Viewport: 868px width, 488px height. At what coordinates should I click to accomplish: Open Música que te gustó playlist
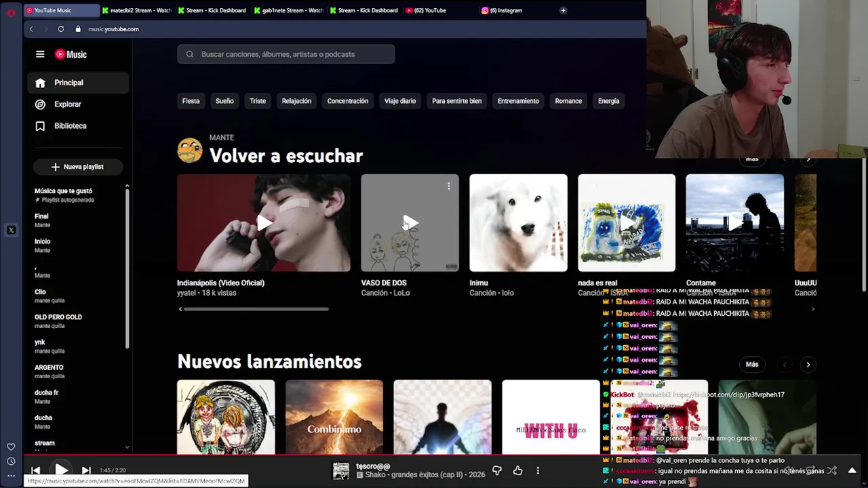77,195
